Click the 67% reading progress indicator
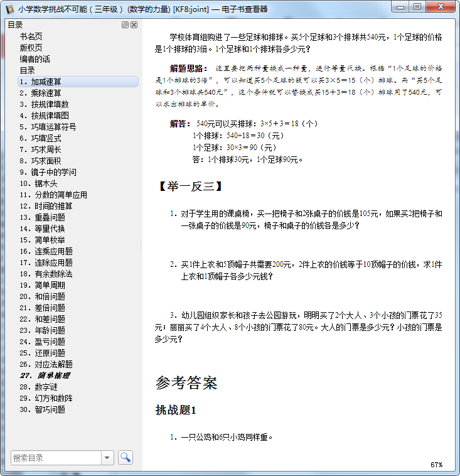The image size is (460, 476). click(436, 465)
